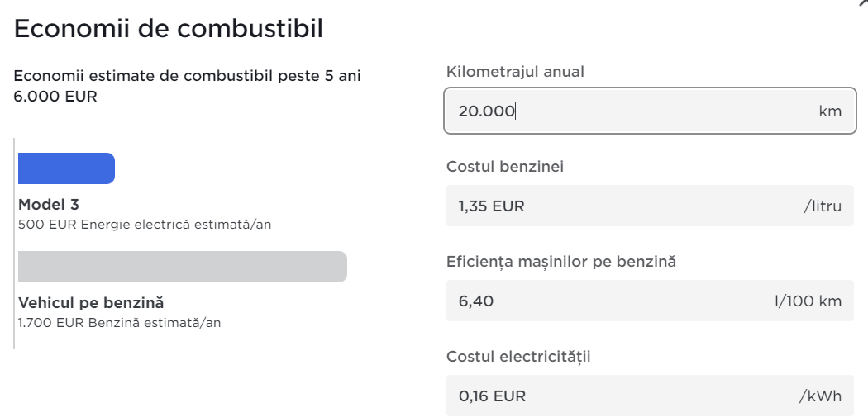Close the fuel savings dialog
Viewport: 868px width, 417px height.
pos(863,2)
